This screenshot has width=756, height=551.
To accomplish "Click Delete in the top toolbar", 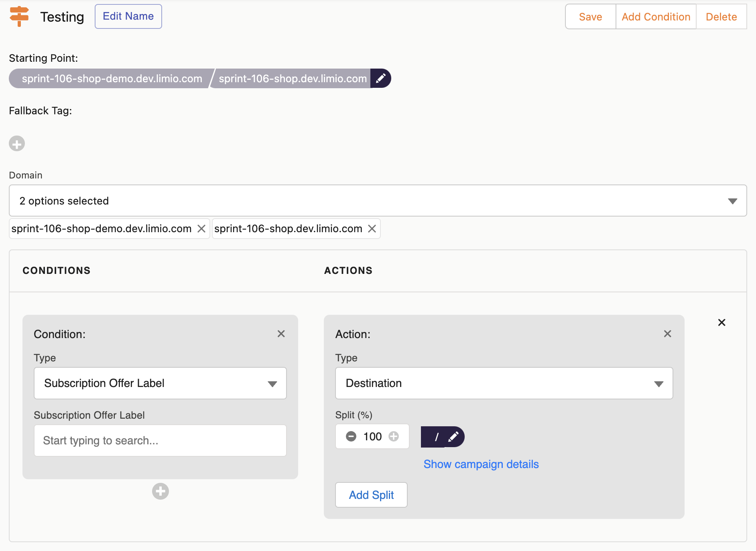I will (721, 17).
